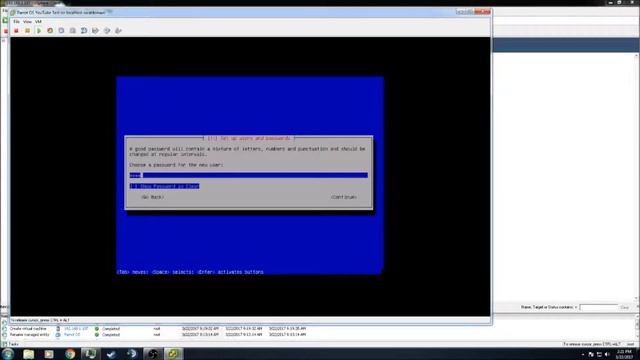Click the green Power On play icon
The image size is (640, 360).
pos(39,31)
